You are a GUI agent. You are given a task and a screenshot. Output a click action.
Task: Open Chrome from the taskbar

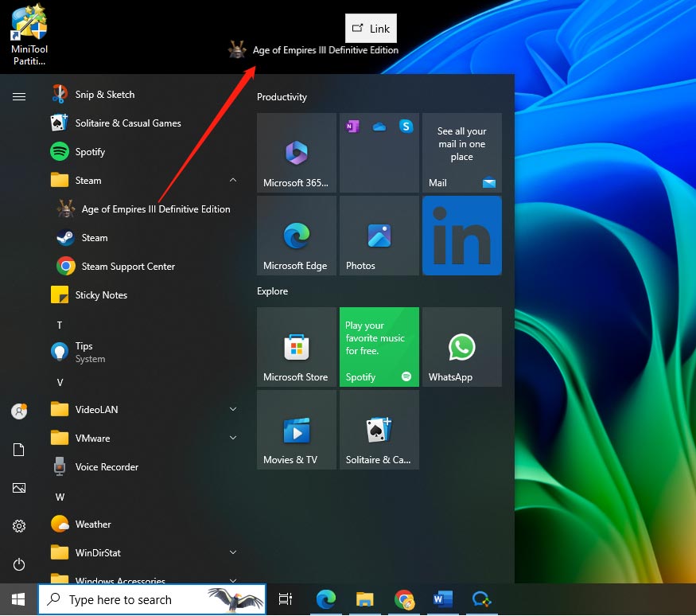tap(404, 599)
